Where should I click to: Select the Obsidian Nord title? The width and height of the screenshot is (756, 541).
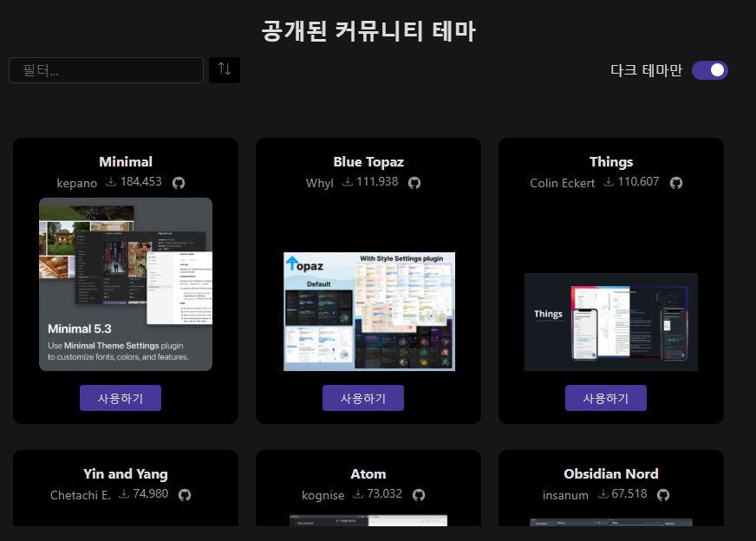pos(611,473)
